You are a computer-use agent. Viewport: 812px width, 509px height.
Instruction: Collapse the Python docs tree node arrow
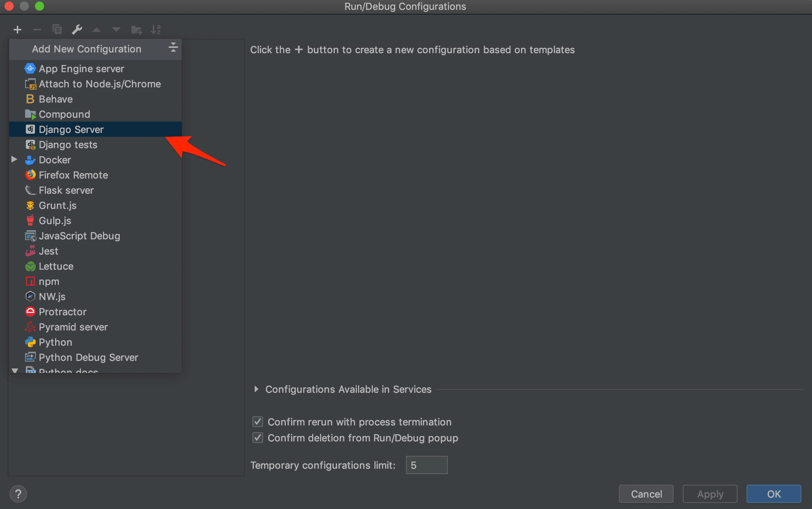pyautogui.click(x=15, y=370)
